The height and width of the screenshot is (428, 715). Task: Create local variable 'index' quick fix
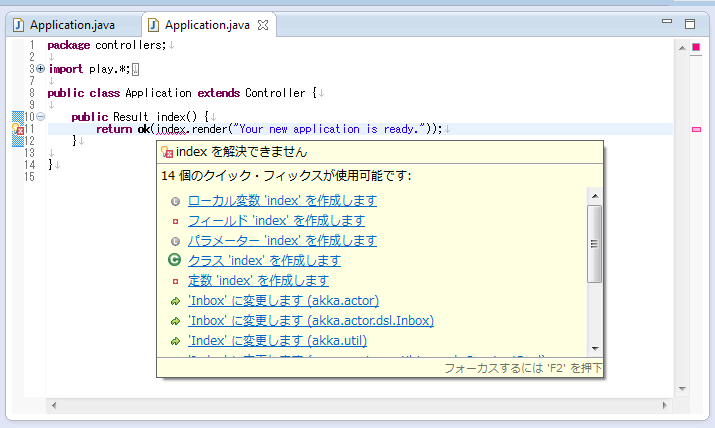coord(282,201)
